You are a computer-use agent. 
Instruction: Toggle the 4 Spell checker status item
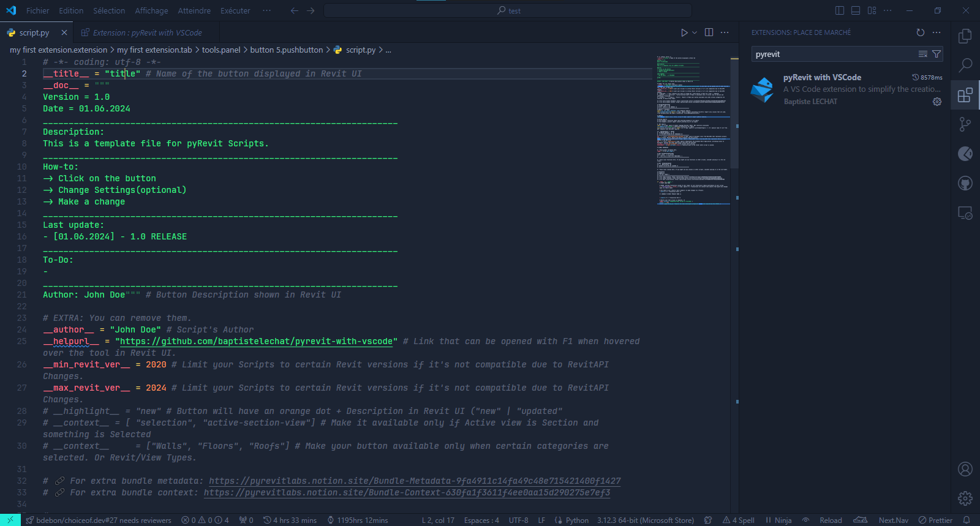point(738,520)
